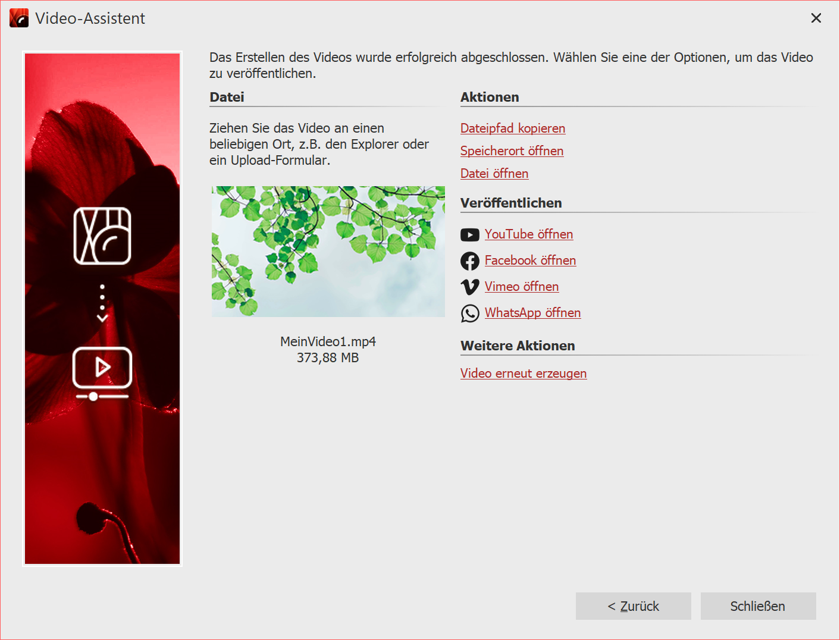Open the file using 'Datei öffnen'
This screenshot has height=640, width=840.
tap(494, 173)
